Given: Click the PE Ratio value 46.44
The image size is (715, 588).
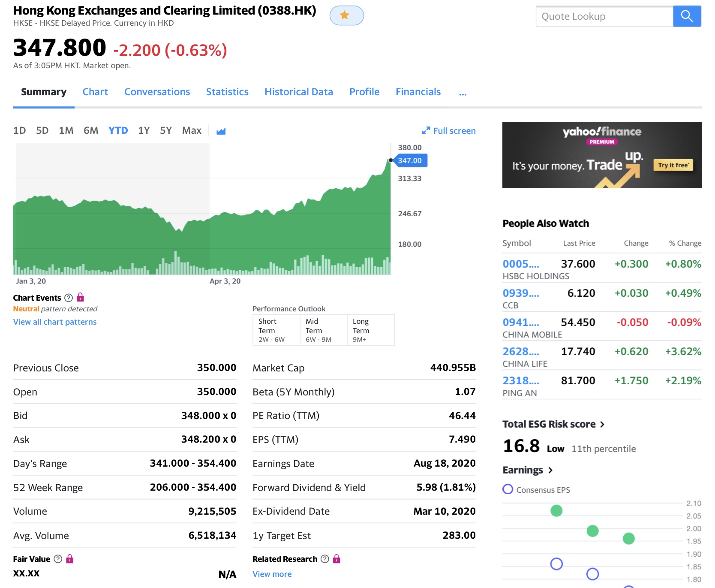Looking at the screenshot, I should tap(462, 416).
